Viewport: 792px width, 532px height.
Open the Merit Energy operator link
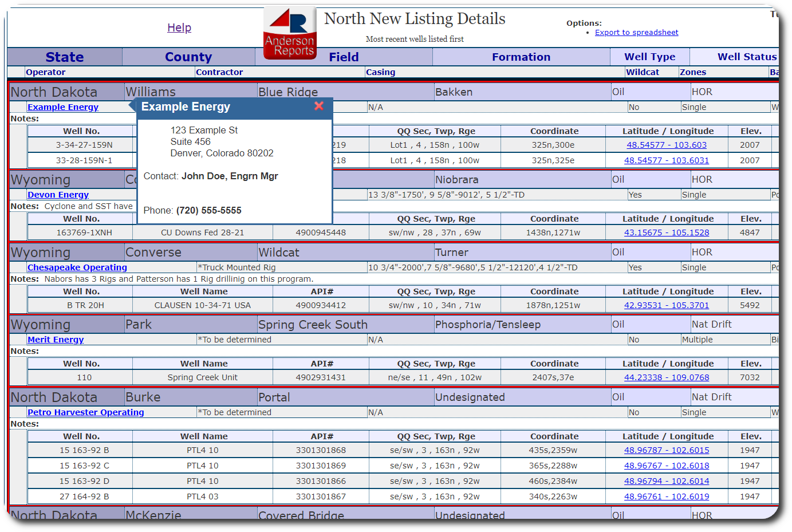[x=55, y=339]
